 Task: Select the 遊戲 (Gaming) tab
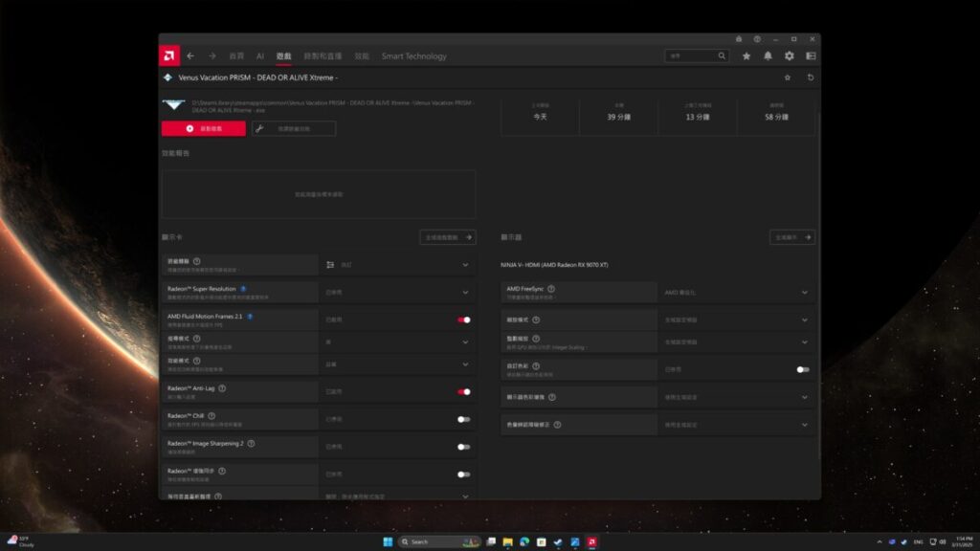pos(283,56)
